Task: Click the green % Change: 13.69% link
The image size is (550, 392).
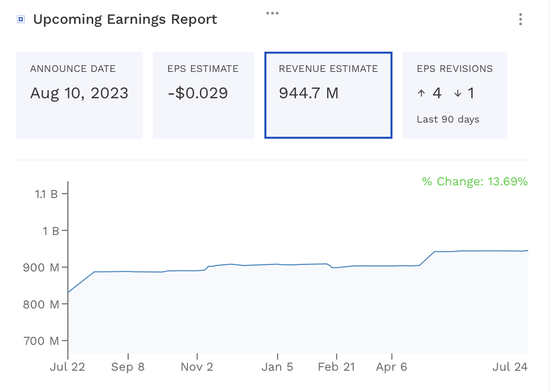Action: click(x=475, y=181)
